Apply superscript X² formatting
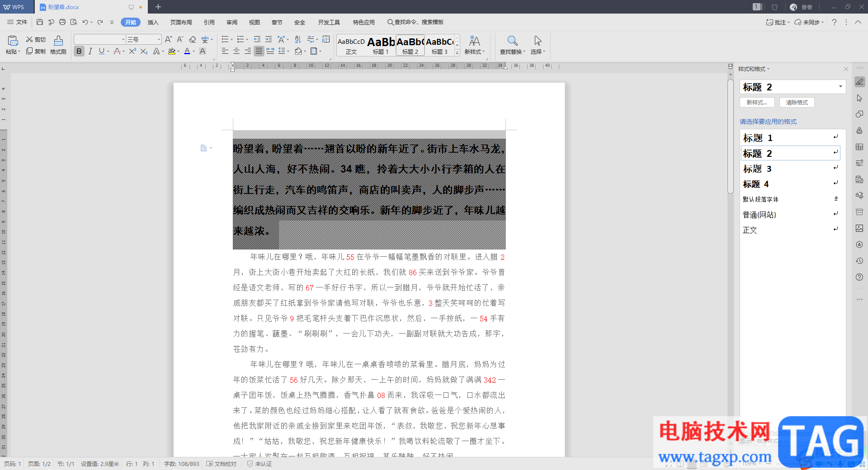The width and height of the screenshot is (868, 470). (x=132, y=51)
